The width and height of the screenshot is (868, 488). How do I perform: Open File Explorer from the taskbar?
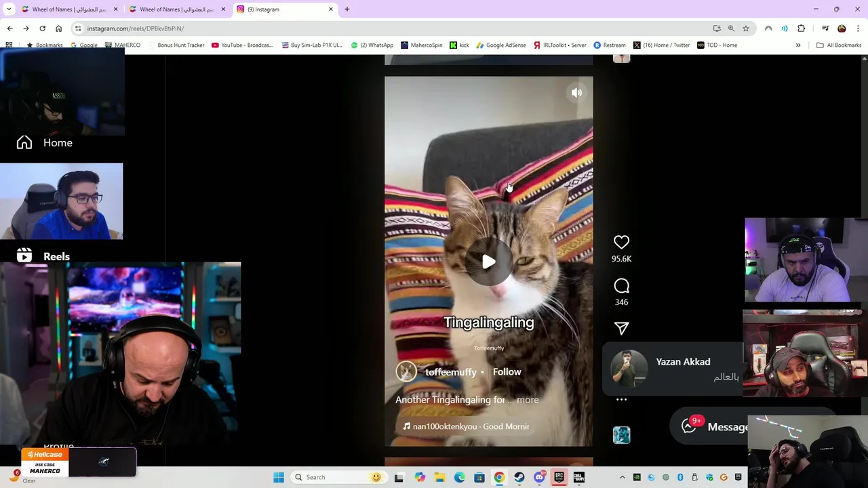click(x=439, y=477)
